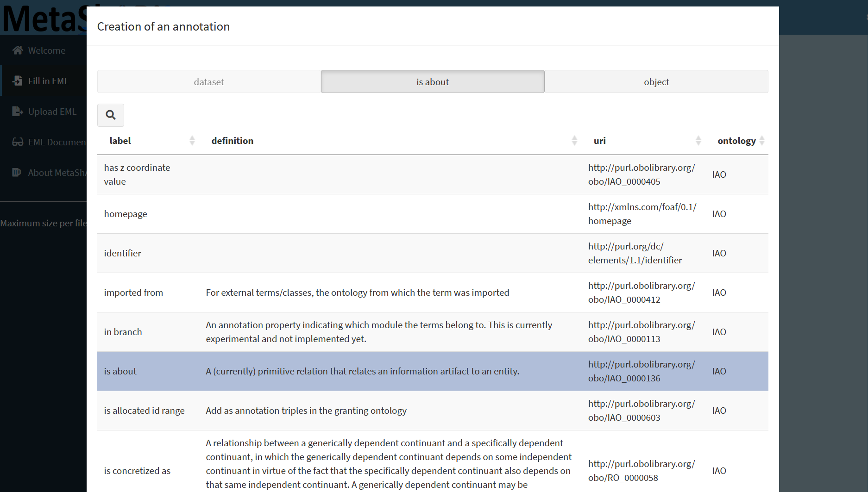Click IAO ontology cell in imported from row
Image resolution: width=868 pixels, height=492 pixels.
[737, 293]
